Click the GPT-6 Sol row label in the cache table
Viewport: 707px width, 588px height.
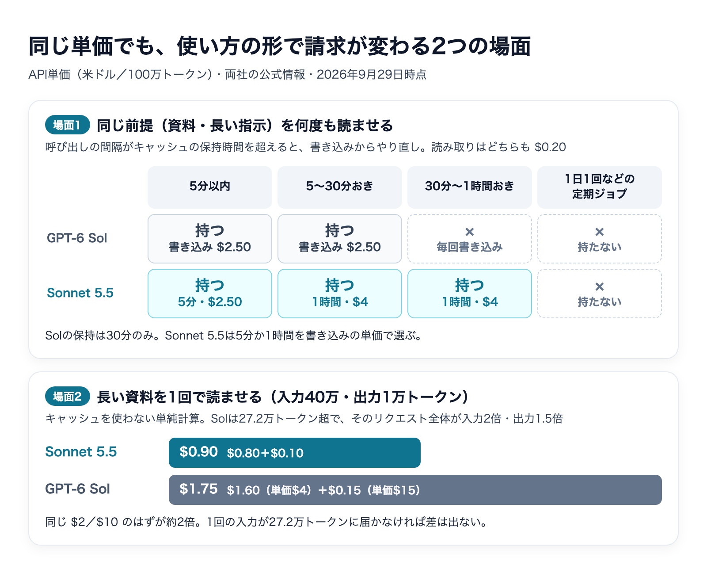77,238
